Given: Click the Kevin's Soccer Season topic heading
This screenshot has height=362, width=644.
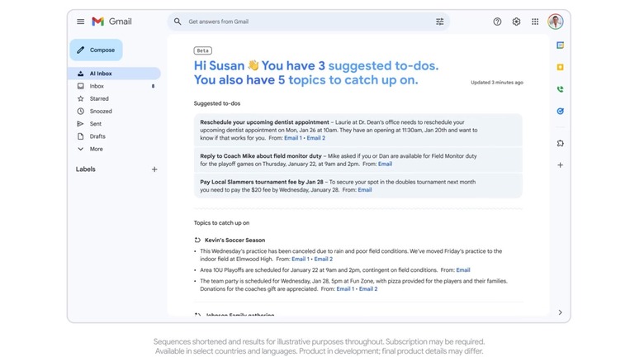Looking at the screenshot, I should click(235, 240).
